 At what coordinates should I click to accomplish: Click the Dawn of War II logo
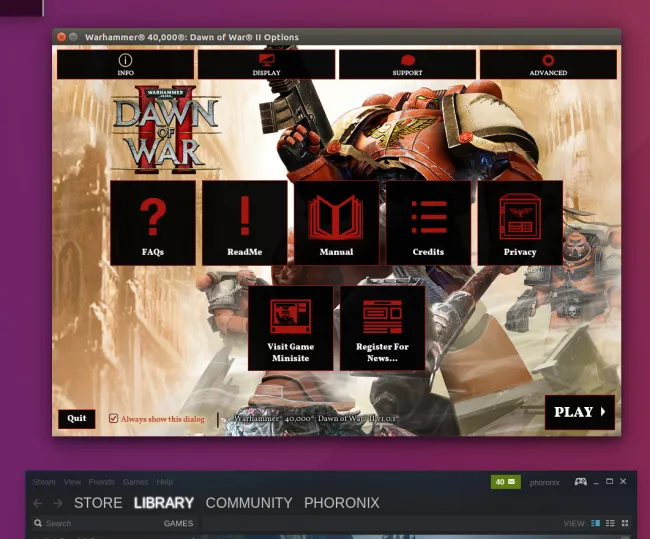166,129
